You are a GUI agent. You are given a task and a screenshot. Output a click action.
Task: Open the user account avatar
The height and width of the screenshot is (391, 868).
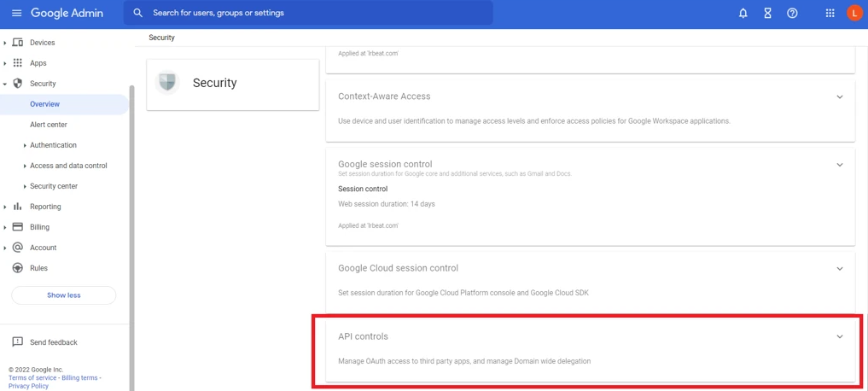click(854, 13)
